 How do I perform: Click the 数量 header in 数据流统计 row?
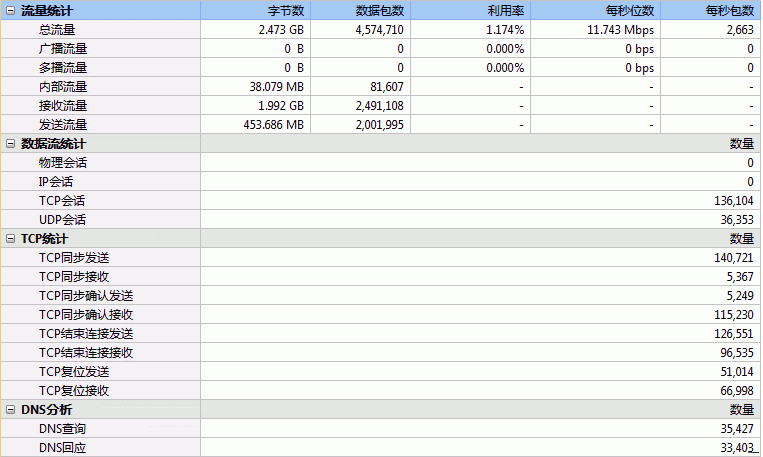(x=742, y=144)
